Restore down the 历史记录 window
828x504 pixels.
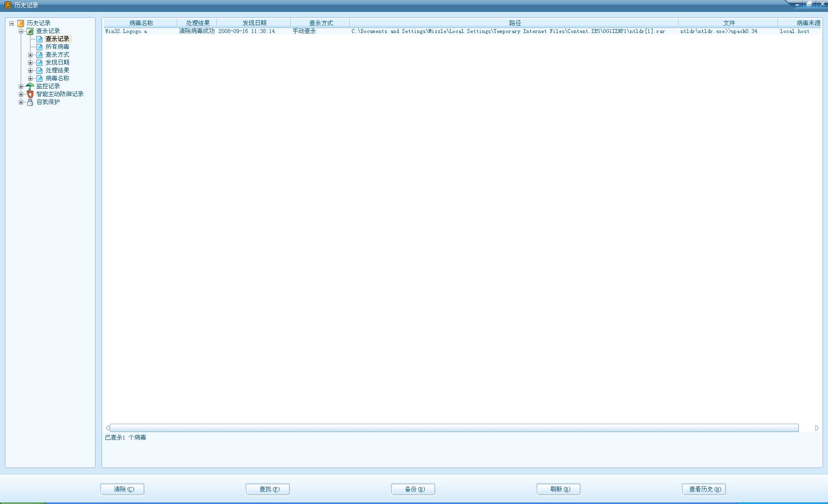[x=809, y=4]
